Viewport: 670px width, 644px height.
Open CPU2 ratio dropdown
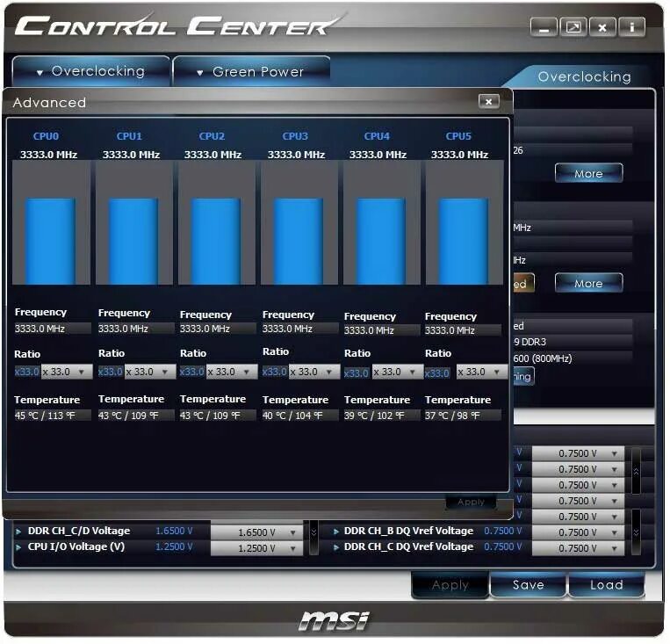[x=232, y=372]
